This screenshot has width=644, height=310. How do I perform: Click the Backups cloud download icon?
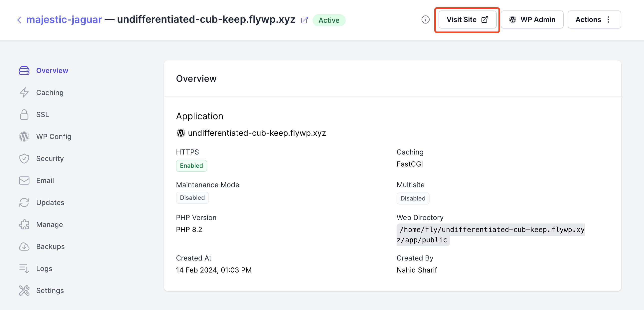coord(24,247)
